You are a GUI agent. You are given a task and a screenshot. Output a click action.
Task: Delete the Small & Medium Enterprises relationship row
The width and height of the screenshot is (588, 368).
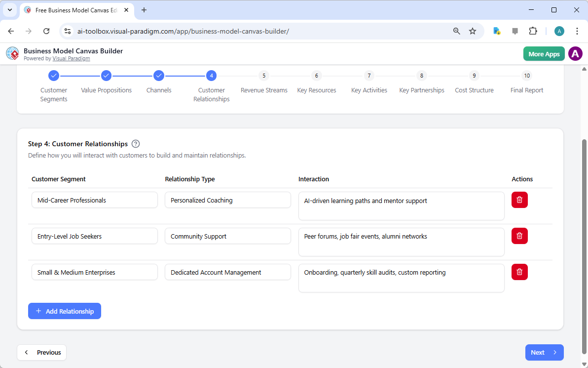coord(519,272)
